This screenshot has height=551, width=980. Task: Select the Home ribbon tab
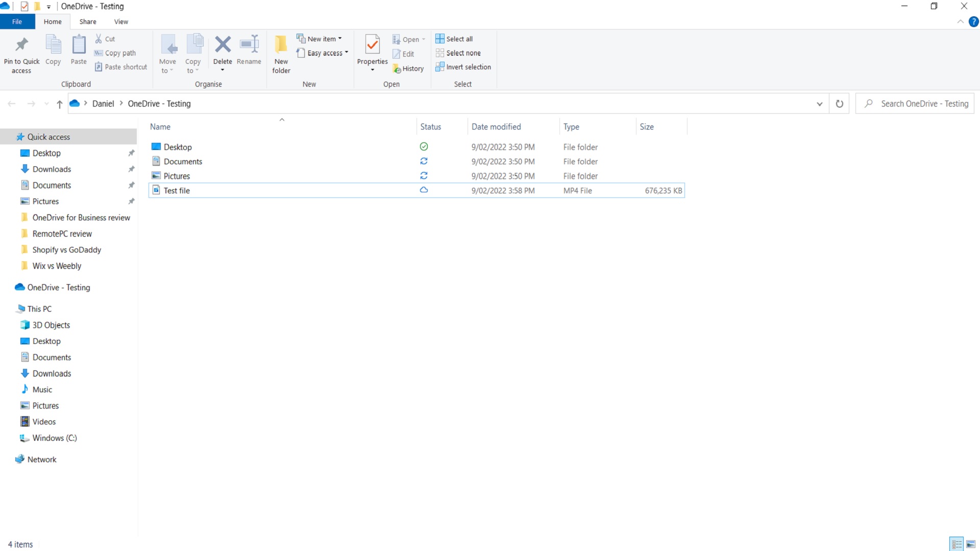pyautogui.click(x=53, y=22)
